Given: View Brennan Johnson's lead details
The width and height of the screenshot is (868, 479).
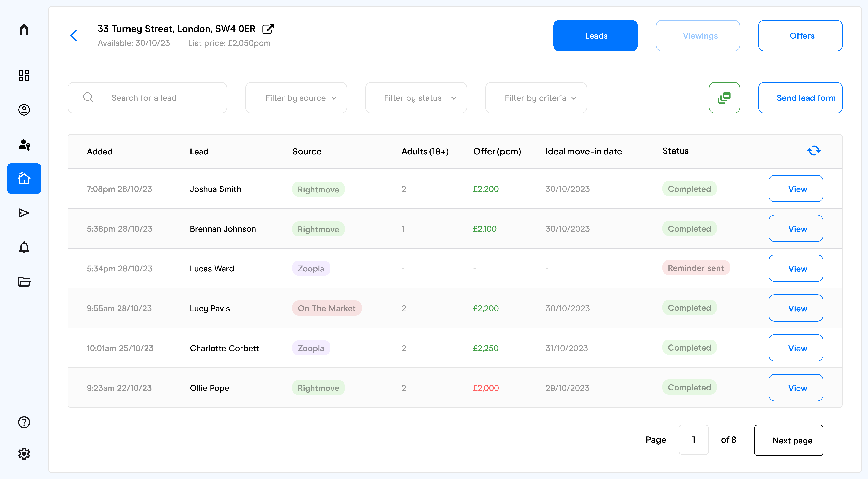Looking at the screenshot, I should pyautogui.click(x=796, y=228).
